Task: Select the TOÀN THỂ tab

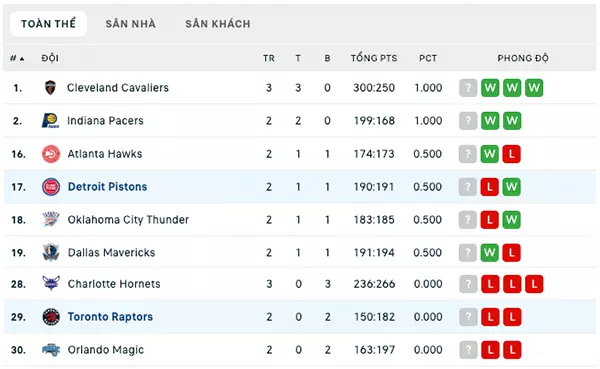Action: click(48, 24)
